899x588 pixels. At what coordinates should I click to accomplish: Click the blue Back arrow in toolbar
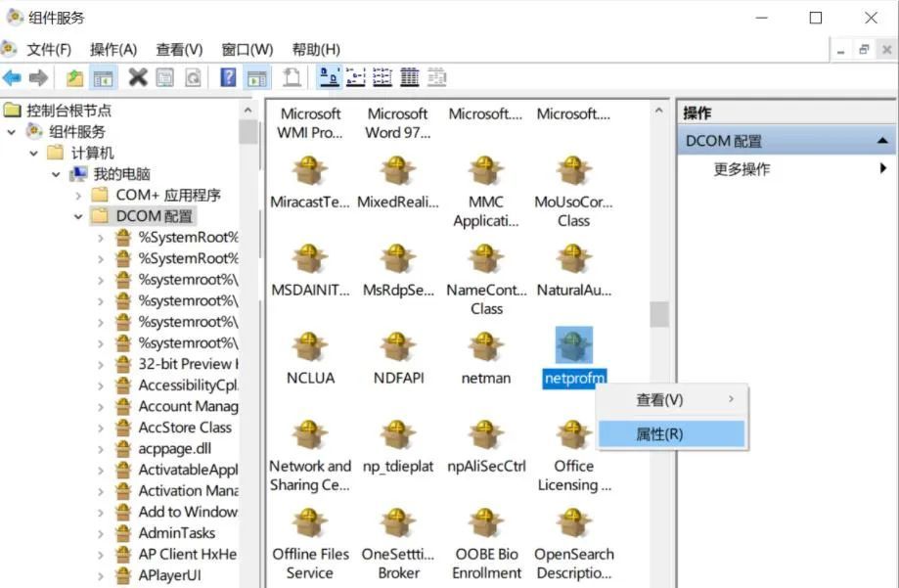[x=12, y=77]
